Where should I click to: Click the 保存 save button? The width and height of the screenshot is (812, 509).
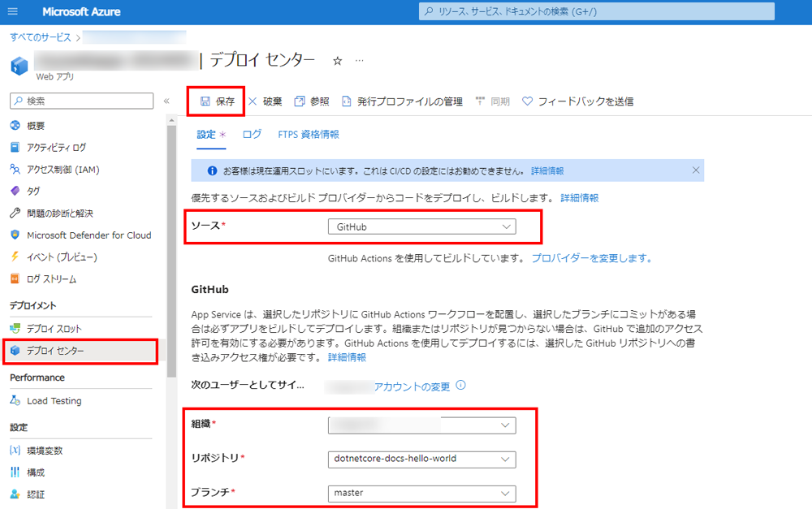pos(218,101)
